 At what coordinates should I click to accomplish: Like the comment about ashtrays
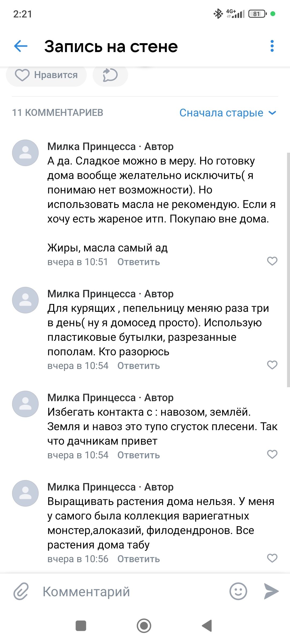(x=272, y=365)
